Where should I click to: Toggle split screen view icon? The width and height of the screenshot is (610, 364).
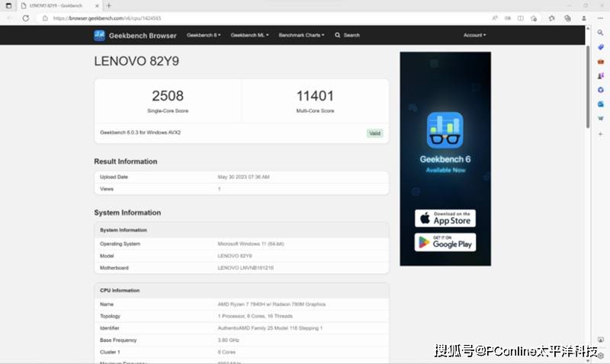521,18
